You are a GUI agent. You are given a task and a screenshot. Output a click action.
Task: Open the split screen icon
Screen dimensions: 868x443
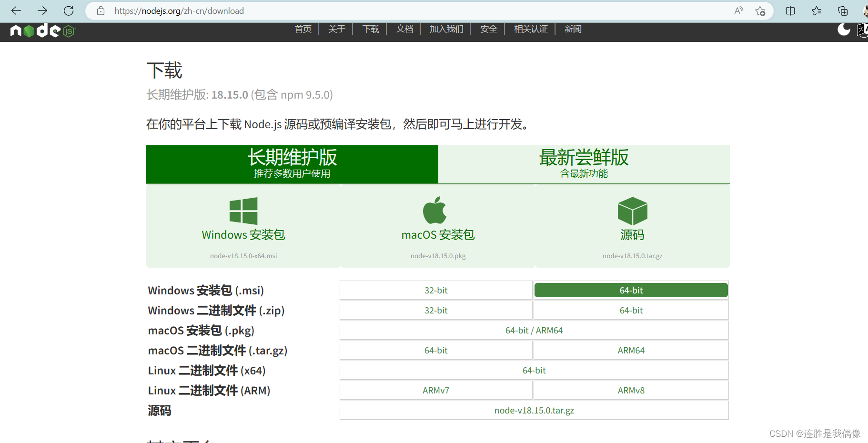pyautogui.click(x=790, y=10)
